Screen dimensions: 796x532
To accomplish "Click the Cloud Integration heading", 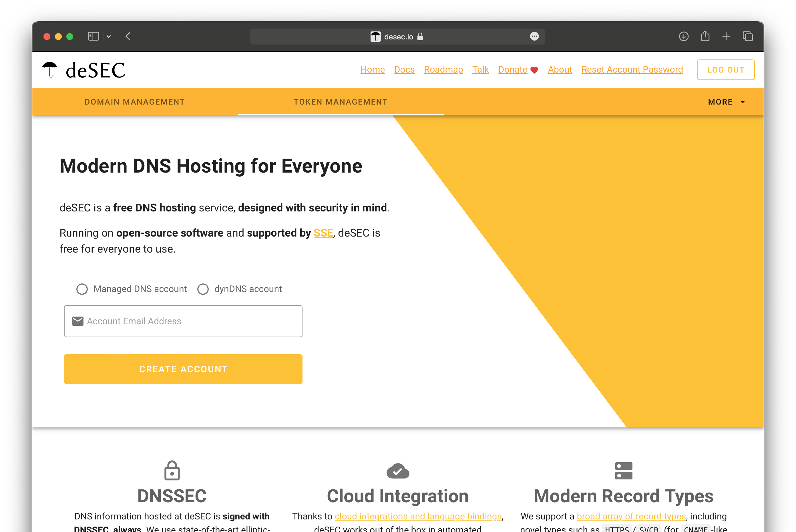I will (398, 496).
